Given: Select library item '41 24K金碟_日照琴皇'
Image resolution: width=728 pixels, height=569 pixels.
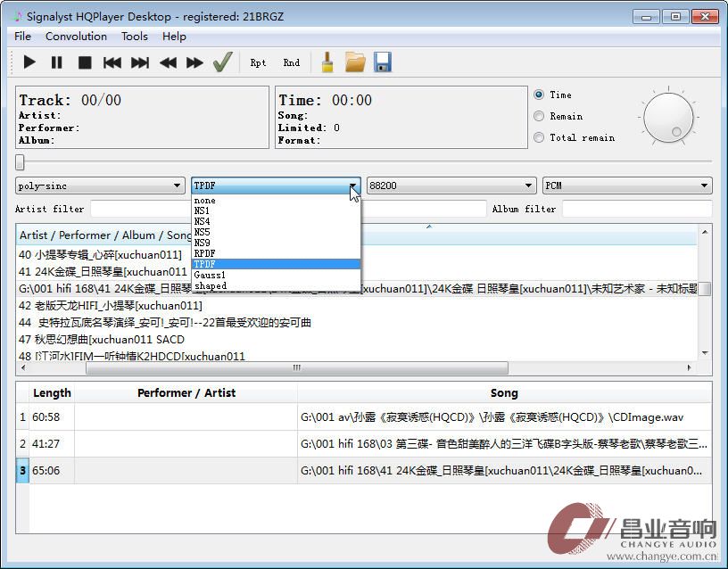Looking at the screenshot, I should pyautogui.click(x=103, y=271).
